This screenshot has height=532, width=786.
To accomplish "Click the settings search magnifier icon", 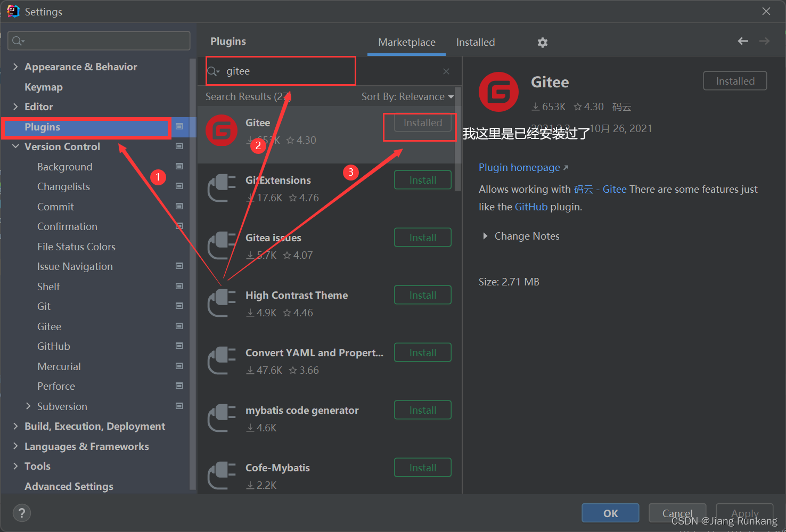I will [18, 41].
